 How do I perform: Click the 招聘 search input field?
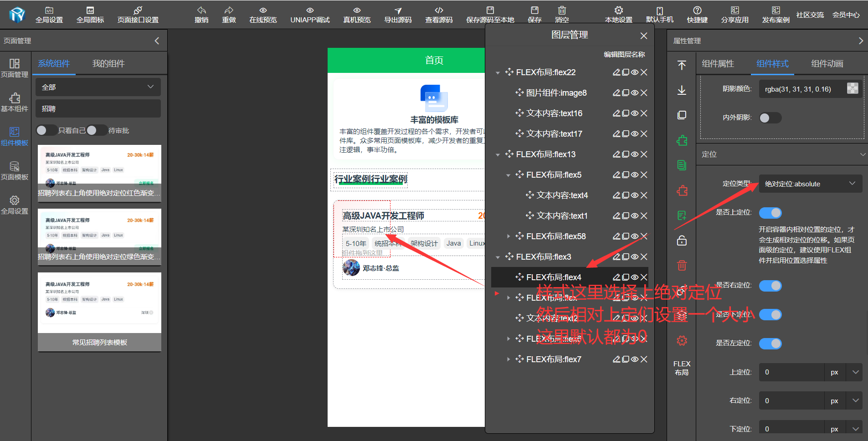[x=98, y=108]
